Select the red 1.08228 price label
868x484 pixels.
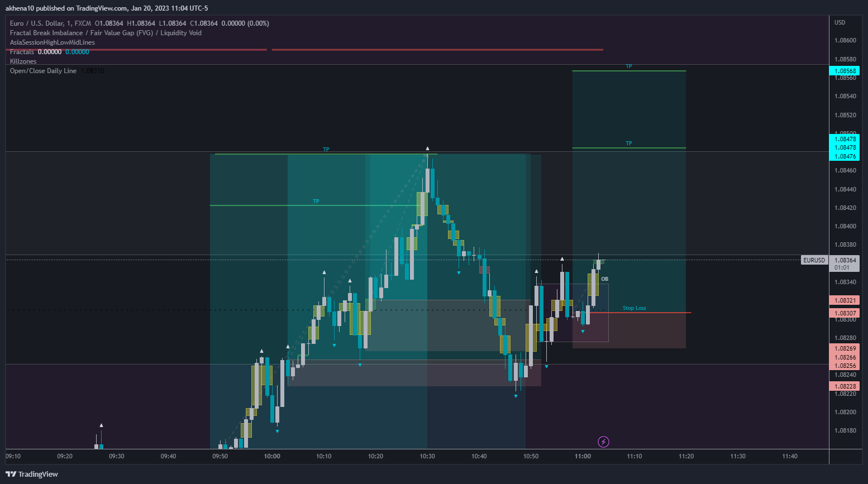coord(845,386)
